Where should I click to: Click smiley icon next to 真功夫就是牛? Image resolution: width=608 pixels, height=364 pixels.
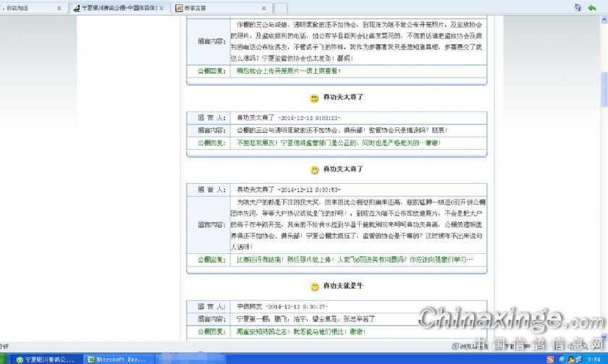(314, 287)
